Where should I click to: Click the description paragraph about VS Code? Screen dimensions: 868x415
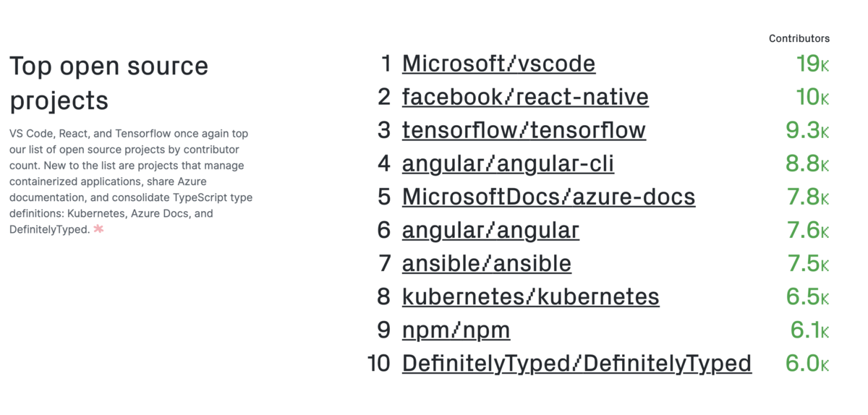[x=130, y=181]
